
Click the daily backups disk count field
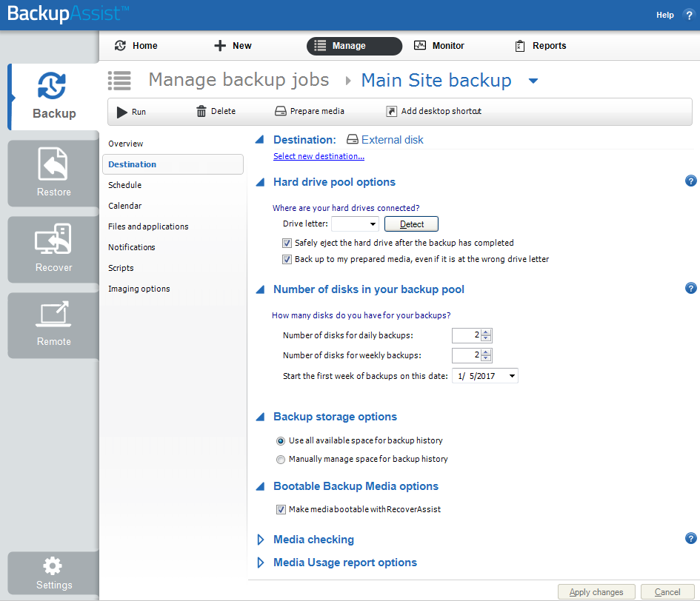(467, 335)
